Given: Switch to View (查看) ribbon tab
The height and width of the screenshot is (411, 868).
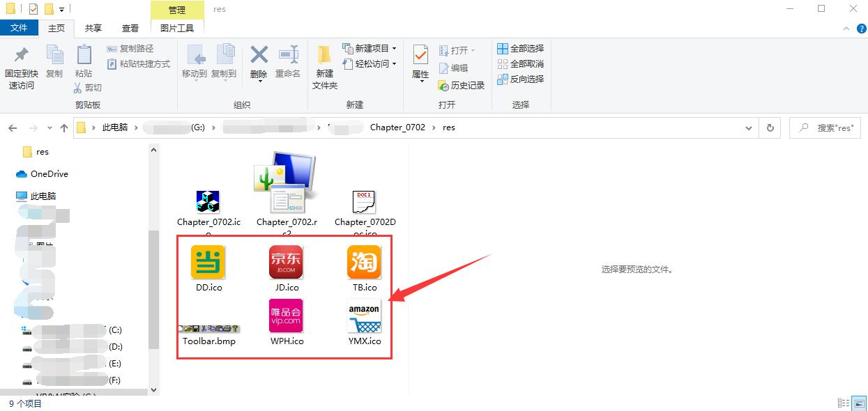Looking at the screenshot, I should click(130, 28).
